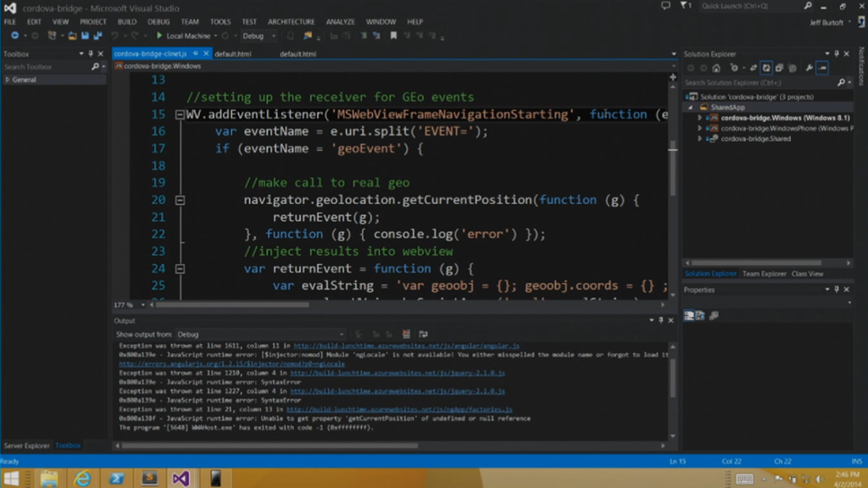This screenshot has height=488, width=868.
Task: Click the New Project toolbar icon
Action: 52,36
